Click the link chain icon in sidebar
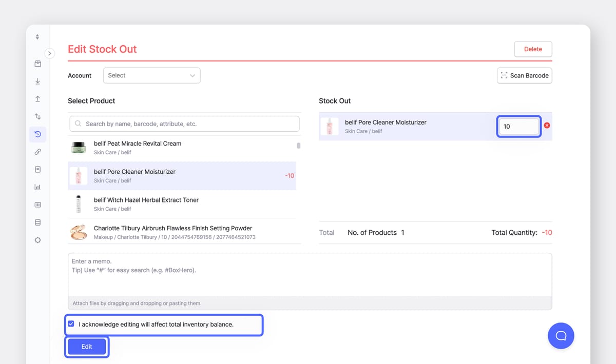616x364 pixels. tap(37, 152)
